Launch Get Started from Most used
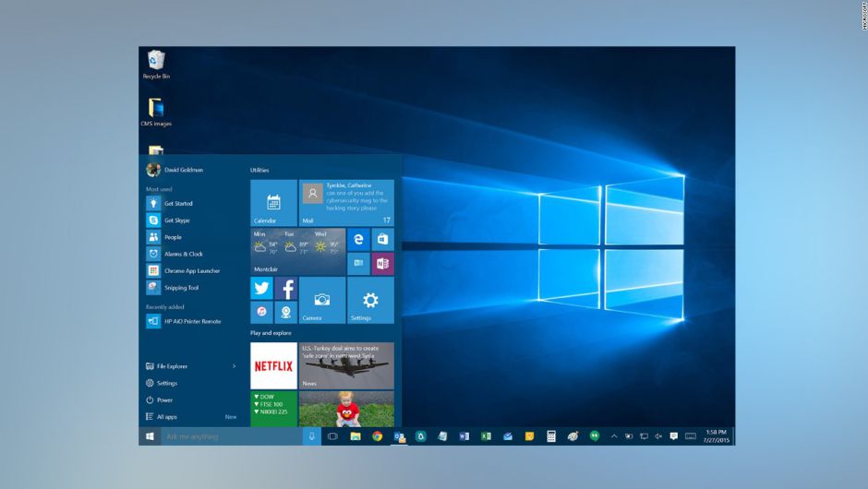 click(170, 204)
